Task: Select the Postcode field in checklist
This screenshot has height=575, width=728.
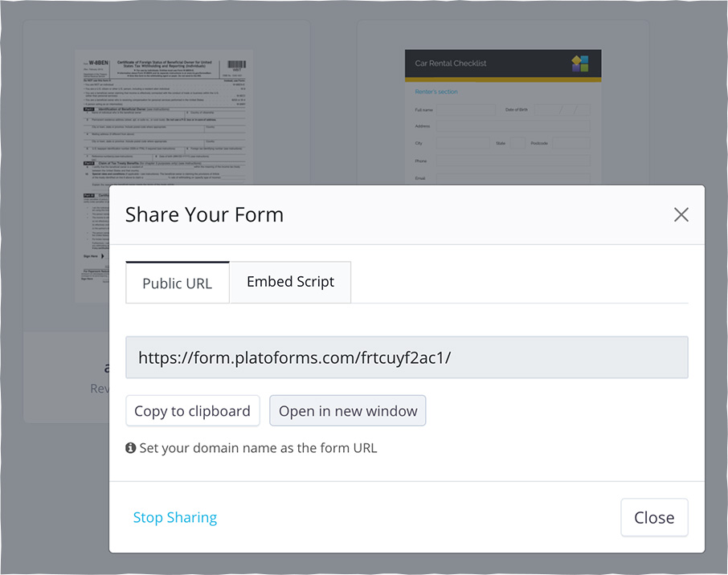Action: coord(571,143)
